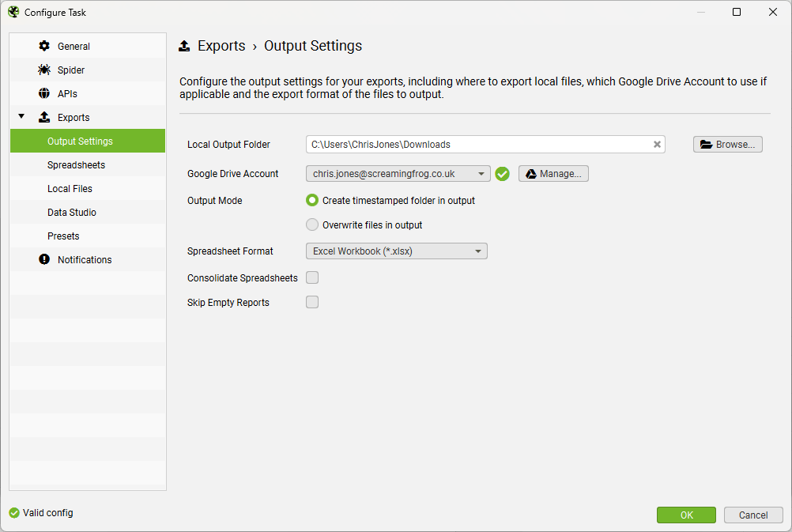Viewport: 792px width, 532px height.
Task: Click the Screaming Frog logo in title bar
Action: (x=13, y=12)
